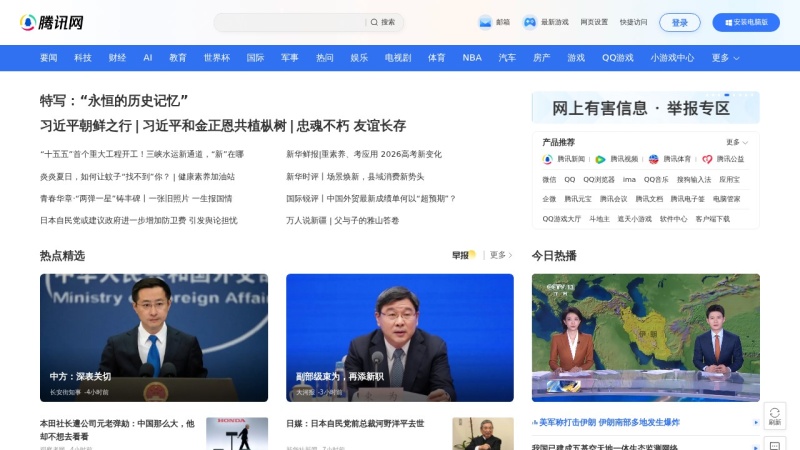Image resolution: width=800 pixels, height=450 pixels.
Task: Open 炎炎夏日 mosquito article
Action: 137,177
